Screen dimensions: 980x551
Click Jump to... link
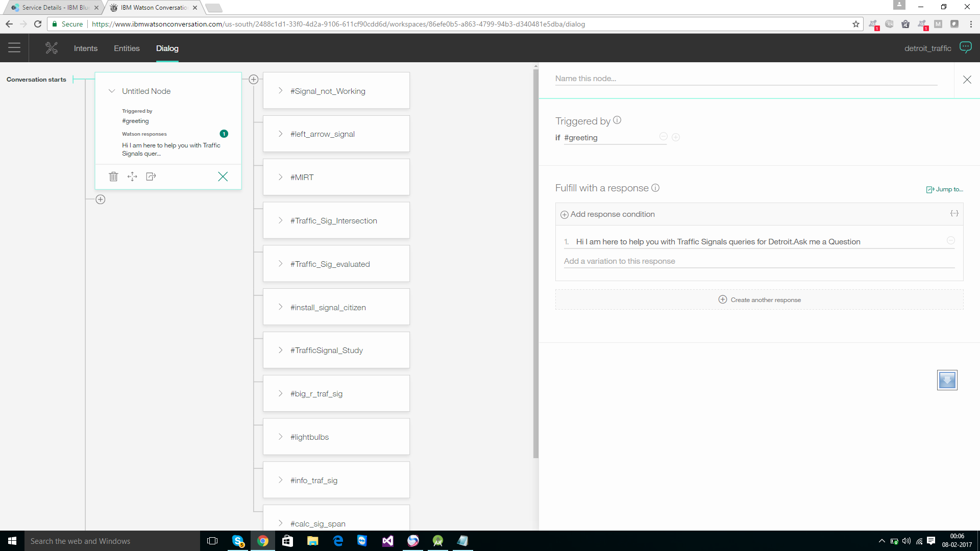[x=945, y=189]
